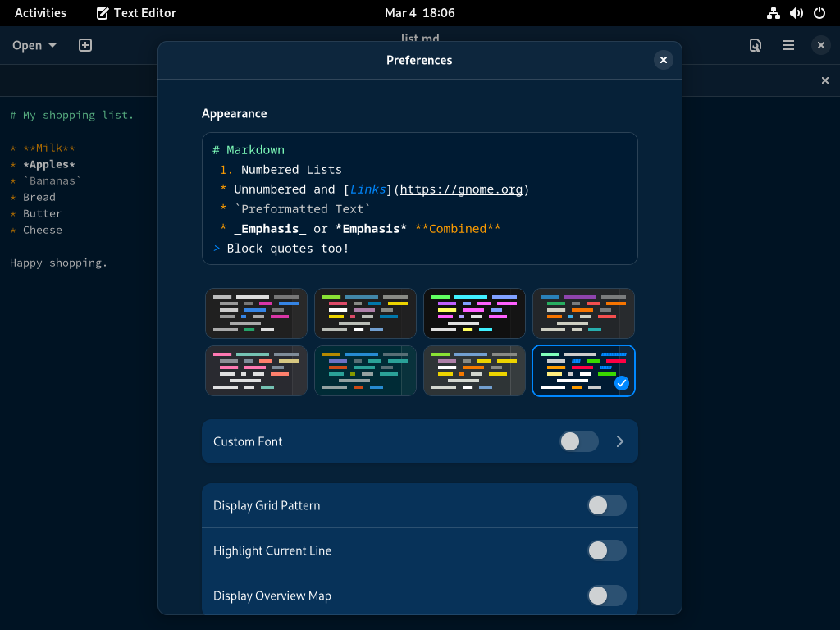This screenshot has width=840, height=630.
Task: Select first top-row scheme with pink accents
Action: 256,313
